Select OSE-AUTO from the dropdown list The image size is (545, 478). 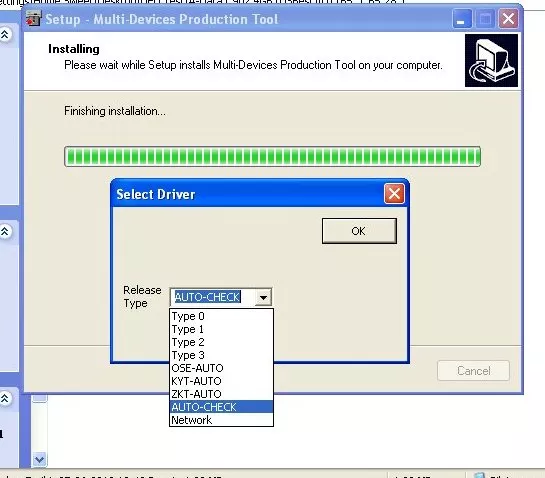tap(221, 368)
